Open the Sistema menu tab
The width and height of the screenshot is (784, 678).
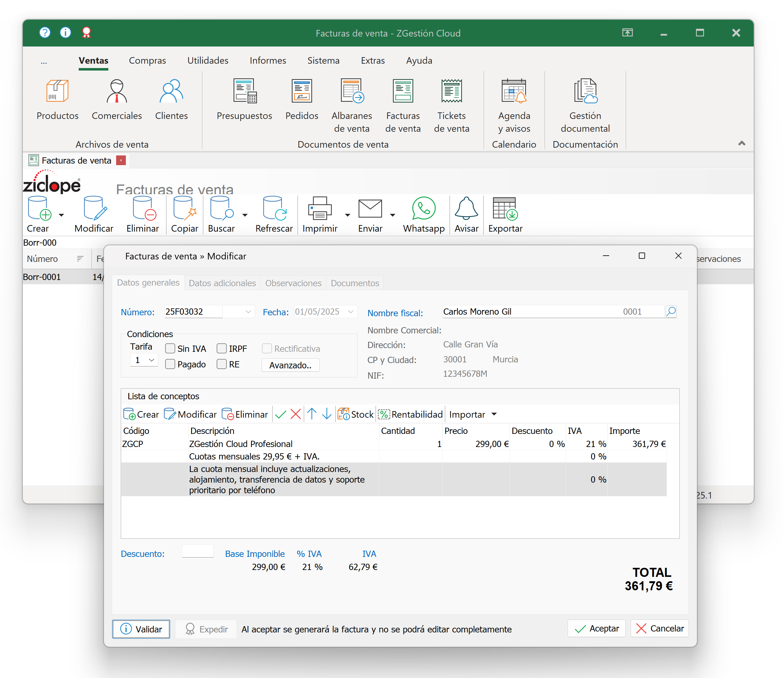click(x=323, y=61)
